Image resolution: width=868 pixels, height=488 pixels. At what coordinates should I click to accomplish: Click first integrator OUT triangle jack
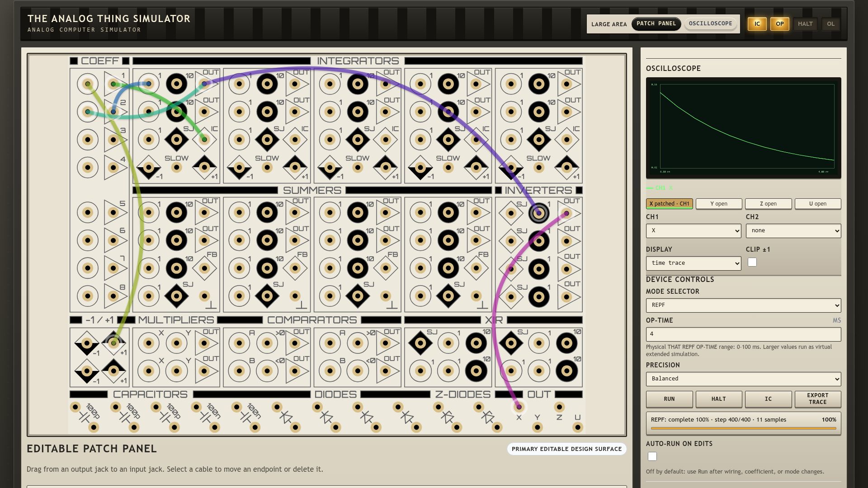point(204,84)
